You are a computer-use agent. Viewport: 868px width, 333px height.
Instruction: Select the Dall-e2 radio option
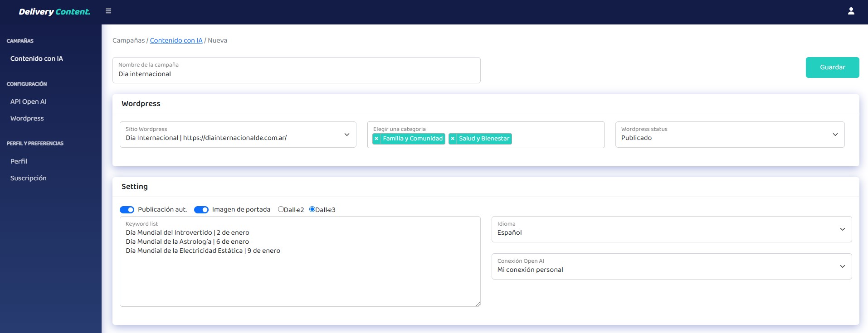point(281,209)
